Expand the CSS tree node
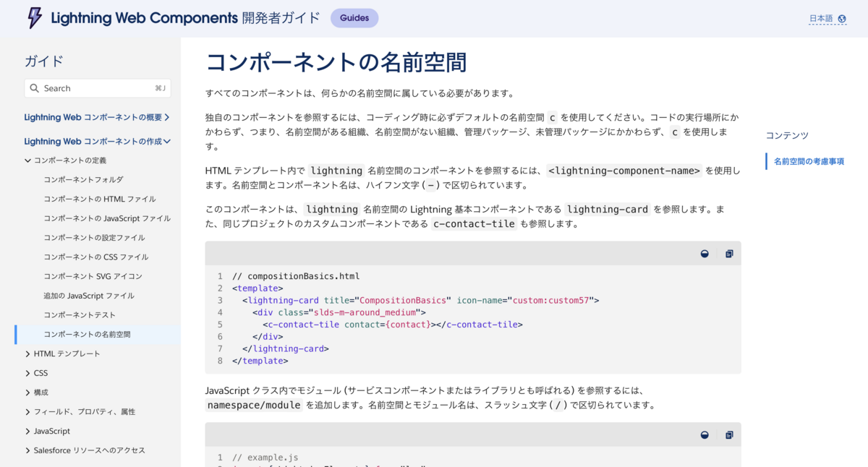The image size is (868, 467). pyautogui.click(x=27, y=373)
